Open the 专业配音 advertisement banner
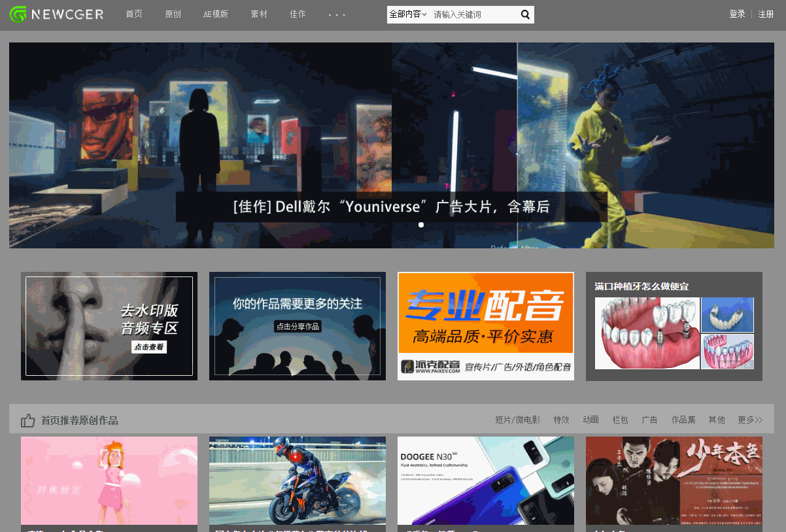This screenshot has height=532, width=786. pos(486,326)
